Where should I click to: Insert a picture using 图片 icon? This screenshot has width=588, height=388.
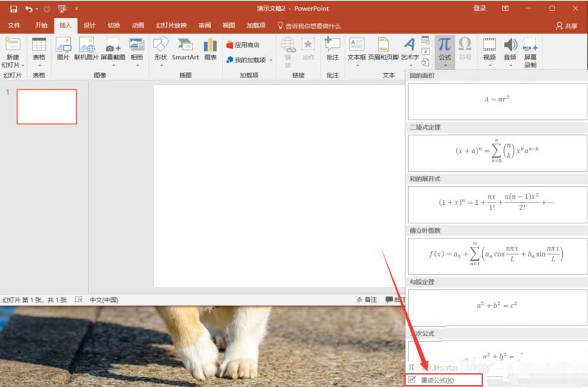pyautogui.click(x=63, y=49)
